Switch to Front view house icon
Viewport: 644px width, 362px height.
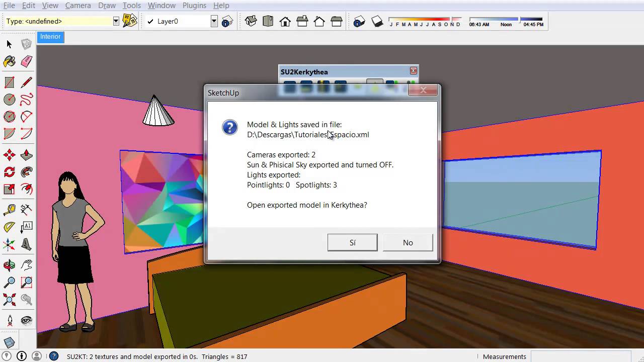(285, 21)
